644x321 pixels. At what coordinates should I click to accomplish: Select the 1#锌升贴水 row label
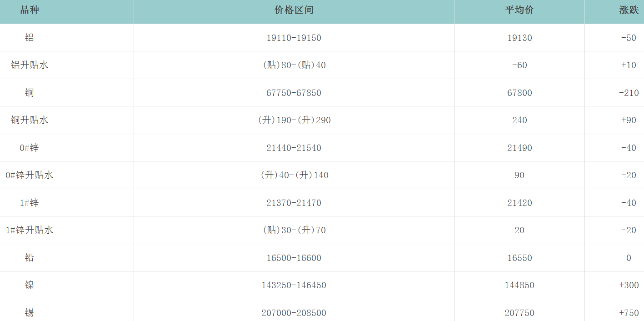(30, 230)
